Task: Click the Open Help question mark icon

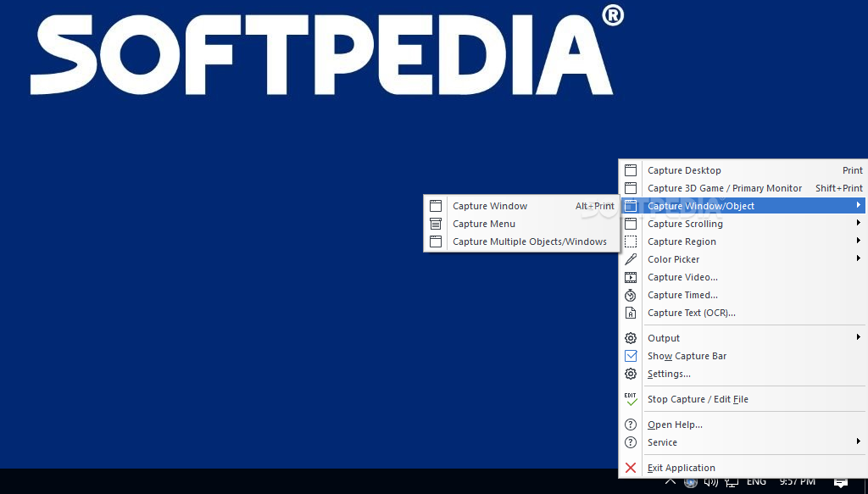Action: [631, 425]
